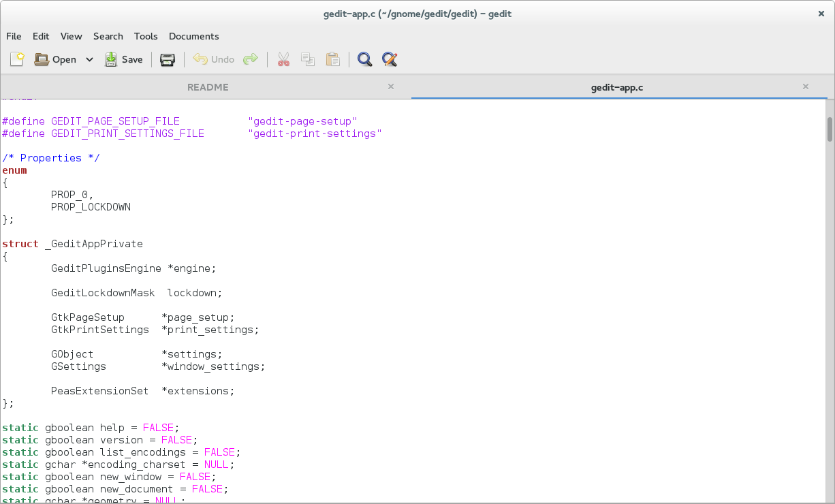Redo with the green arrow icon
Viewport: 835px width, 504px height.
coord(251,59)
